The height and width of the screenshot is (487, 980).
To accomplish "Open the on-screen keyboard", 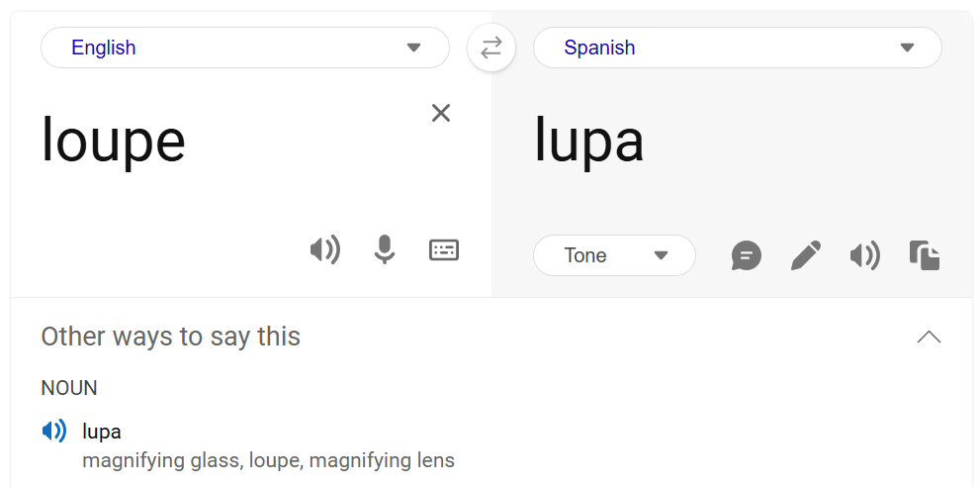I will coord(444,250).
